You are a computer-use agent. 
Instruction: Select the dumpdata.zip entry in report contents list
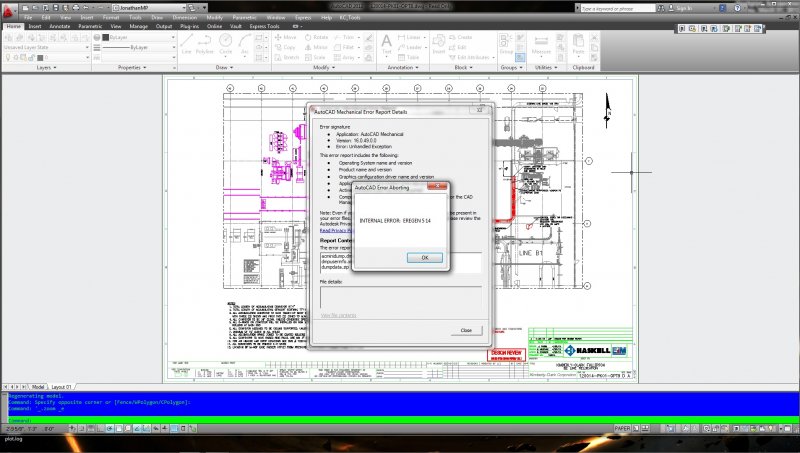(x=335, y=269)
